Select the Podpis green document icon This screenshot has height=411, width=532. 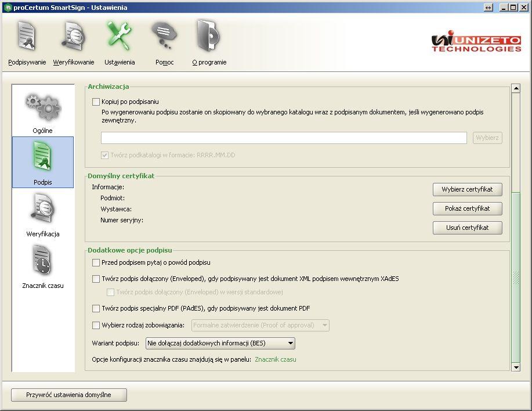[x=43, y=157]
